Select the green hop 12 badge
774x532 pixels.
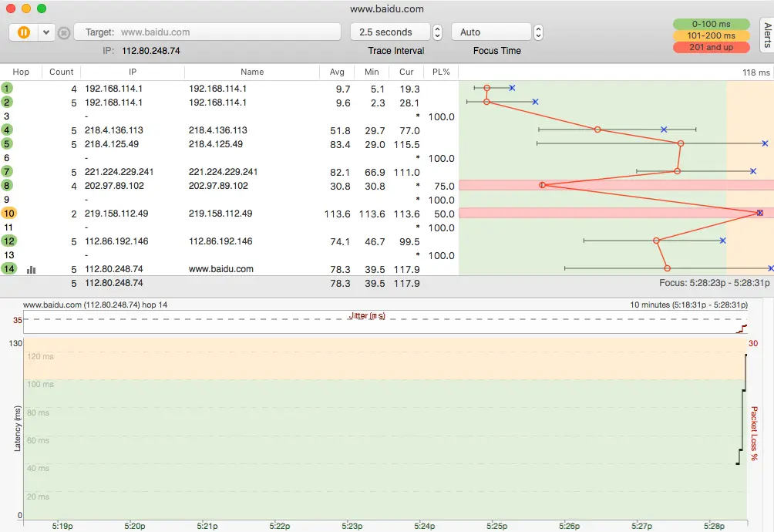click(9, 241)
